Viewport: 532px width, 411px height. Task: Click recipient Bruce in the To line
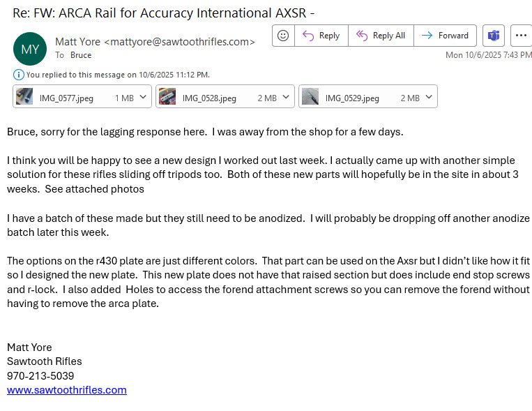point(81,55)
